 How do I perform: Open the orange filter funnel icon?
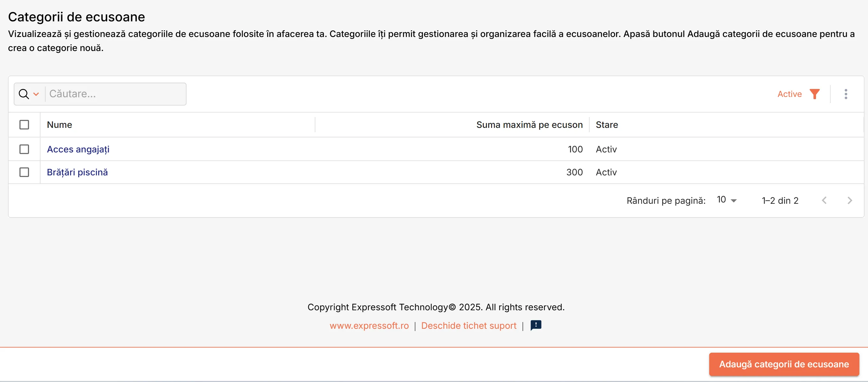coord(814,94)
